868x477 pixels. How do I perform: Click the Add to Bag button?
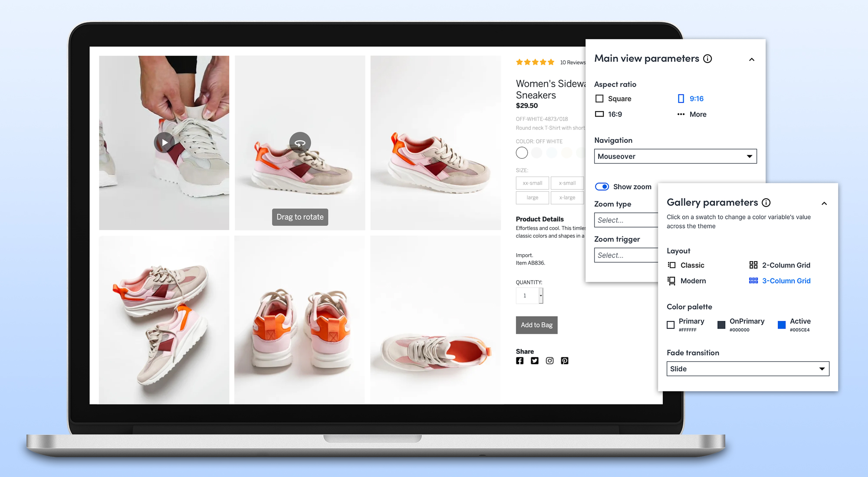(536, 325)
